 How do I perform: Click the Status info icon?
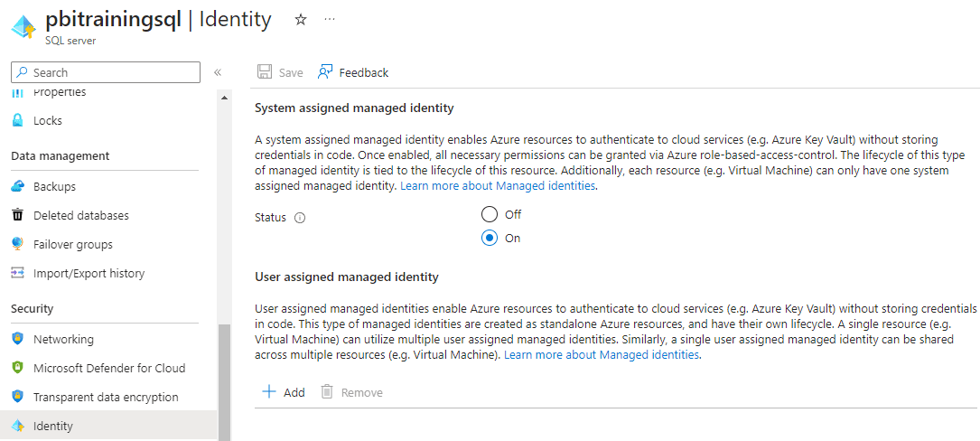pyautogui.click(x=299, y=218)
